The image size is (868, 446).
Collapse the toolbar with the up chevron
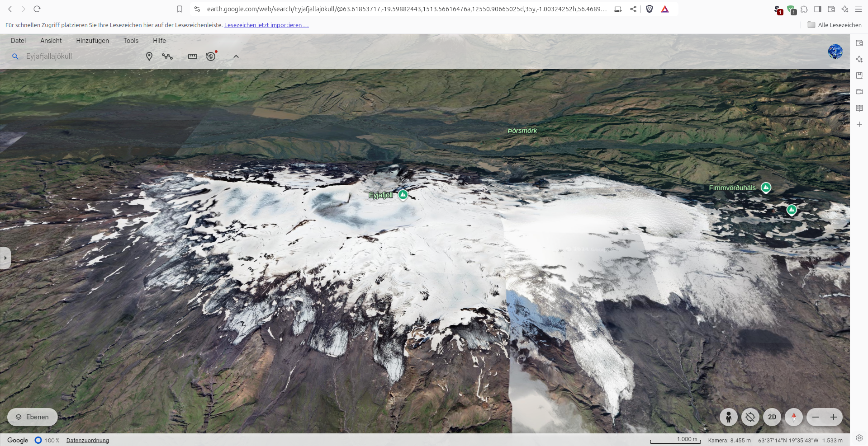(236, 56)
